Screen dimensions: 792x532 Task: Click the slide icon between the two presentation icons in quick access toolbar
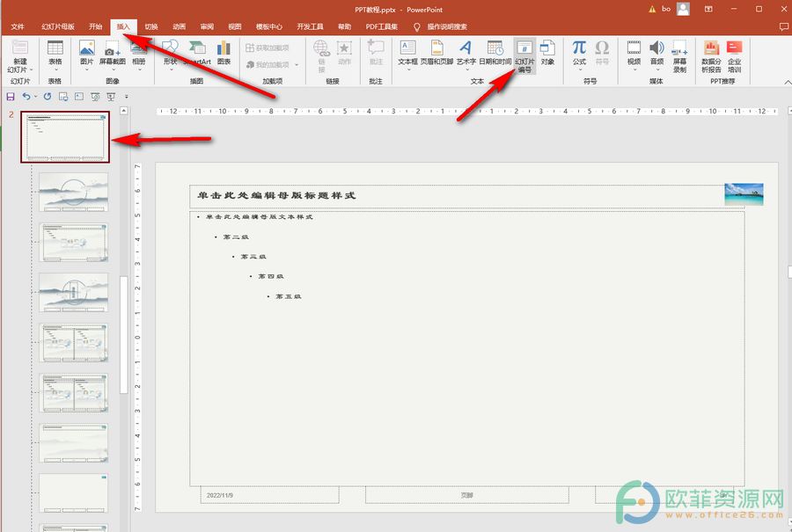click(79, 97)
